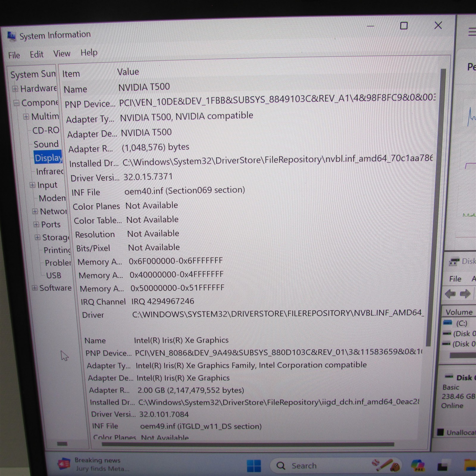Open the Help menu
Viewport: 476px width, 476px height.
click(89, 52)
